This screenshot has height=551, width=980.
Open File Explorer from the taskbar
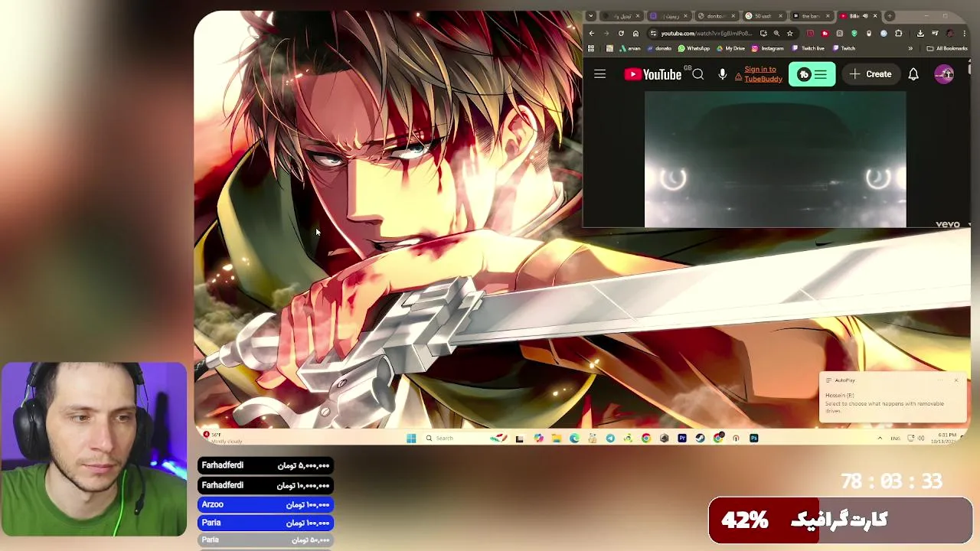coord(557,438)
